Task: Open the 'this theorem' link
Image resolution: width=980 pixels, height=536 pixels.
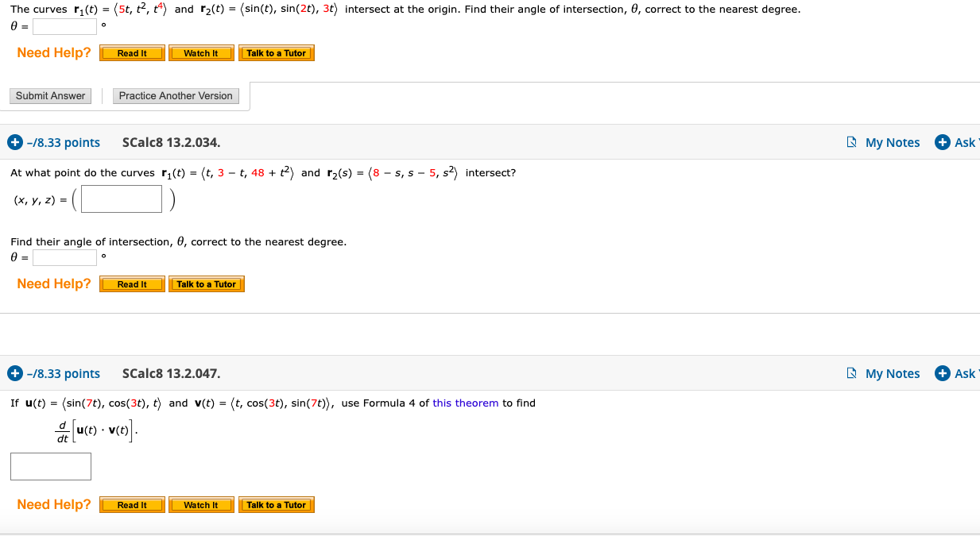Action: point(465,403)
